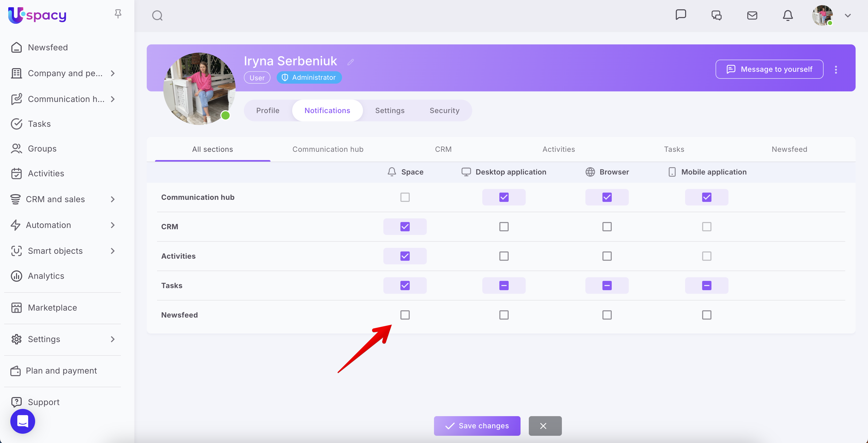Click the large profile photo

[x=199, y=89]
